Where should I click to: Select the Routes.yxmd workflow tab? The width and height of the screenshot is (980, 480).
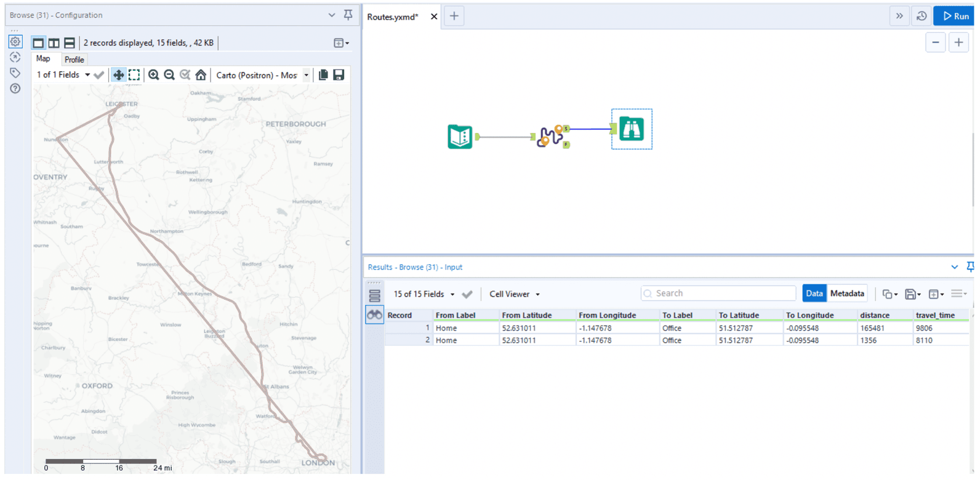point(393,17)
